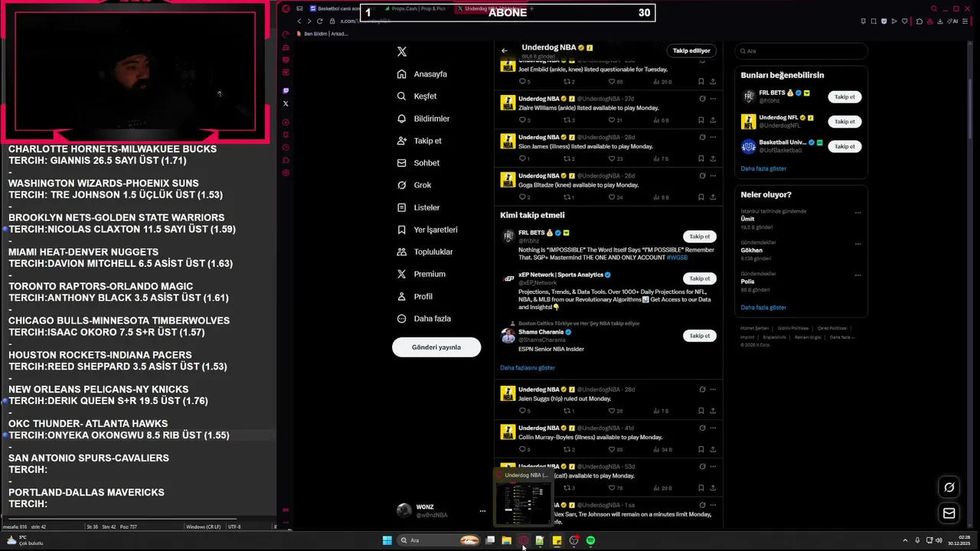
Task: Open floating messages envelope button
Action: click(x=949, y=514)
